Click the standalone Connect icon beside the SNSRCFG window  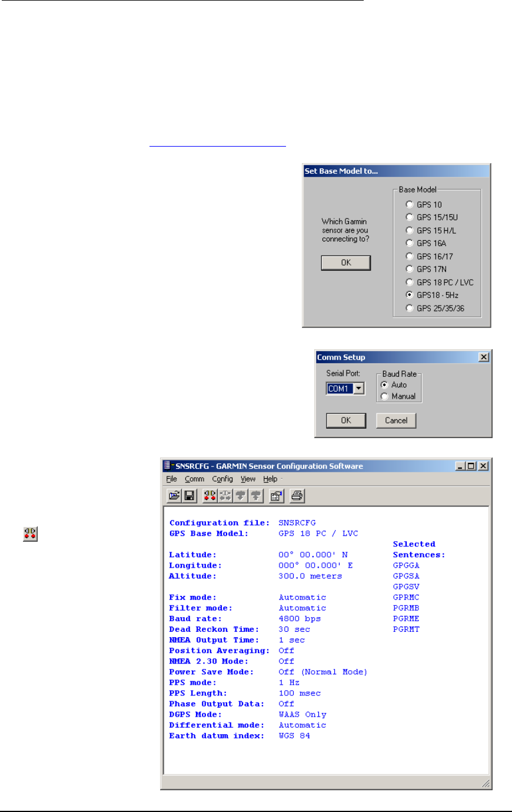click(31, 534)
